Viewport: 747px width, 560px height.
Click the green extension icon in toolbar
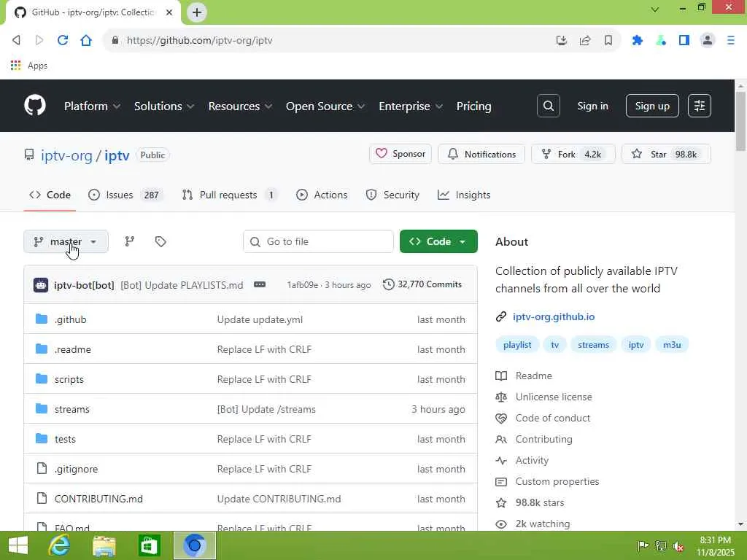pyautogui.click(x=661, y=41)
